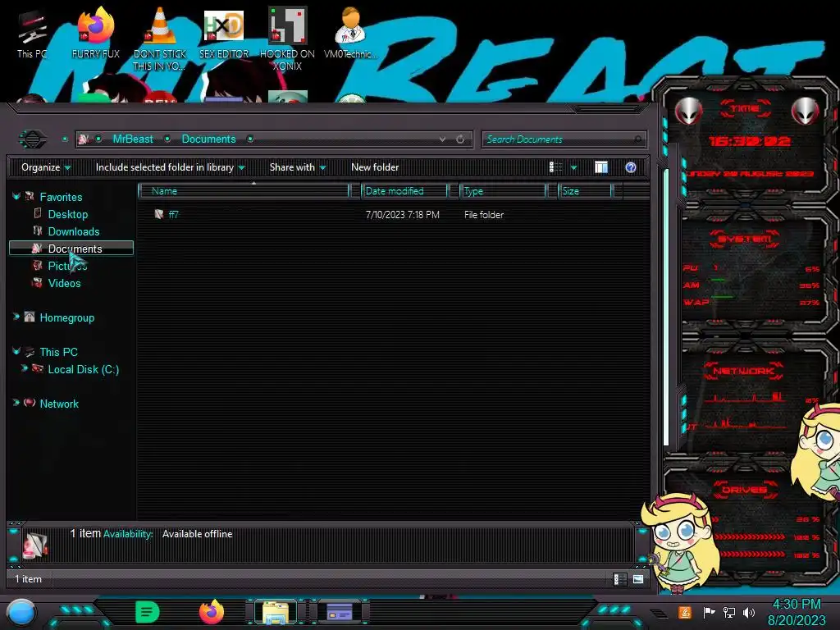Open the SEX EDITOR HxD desktop shortcut
The image size is (840, 630).
224,34
